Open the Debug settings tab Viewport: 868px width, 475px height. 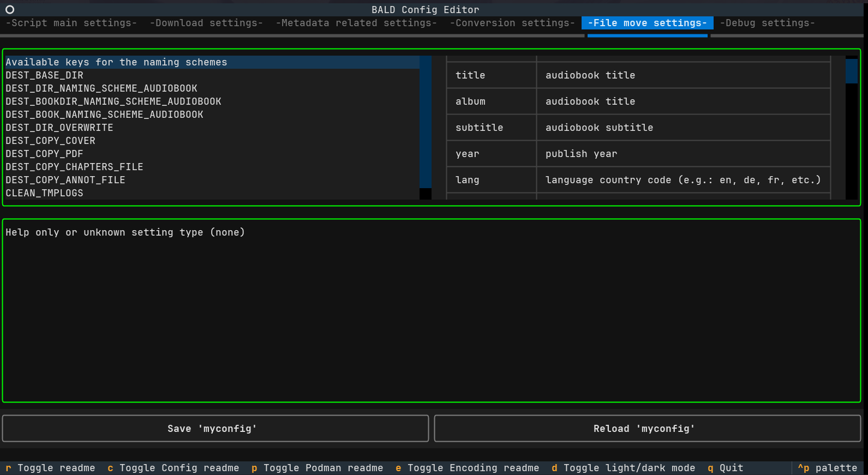767,23
